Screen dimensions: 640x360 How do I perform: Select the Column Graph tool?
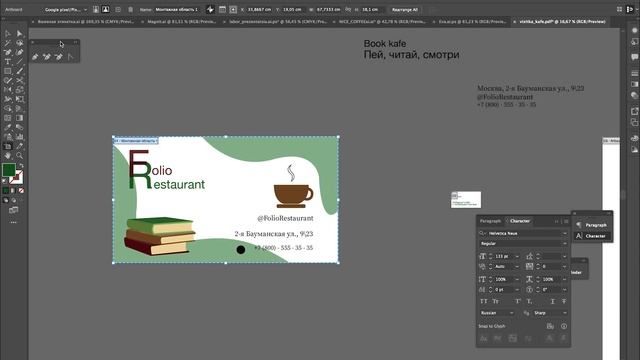20,137
